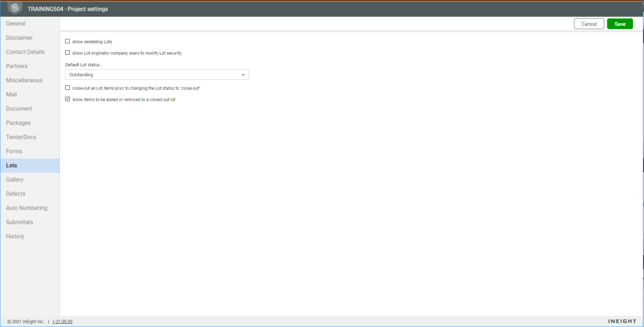Viewport: 644px width, 327px height.
Task: Check close-out all Lot items checkbox
Action: click(68, 87)
